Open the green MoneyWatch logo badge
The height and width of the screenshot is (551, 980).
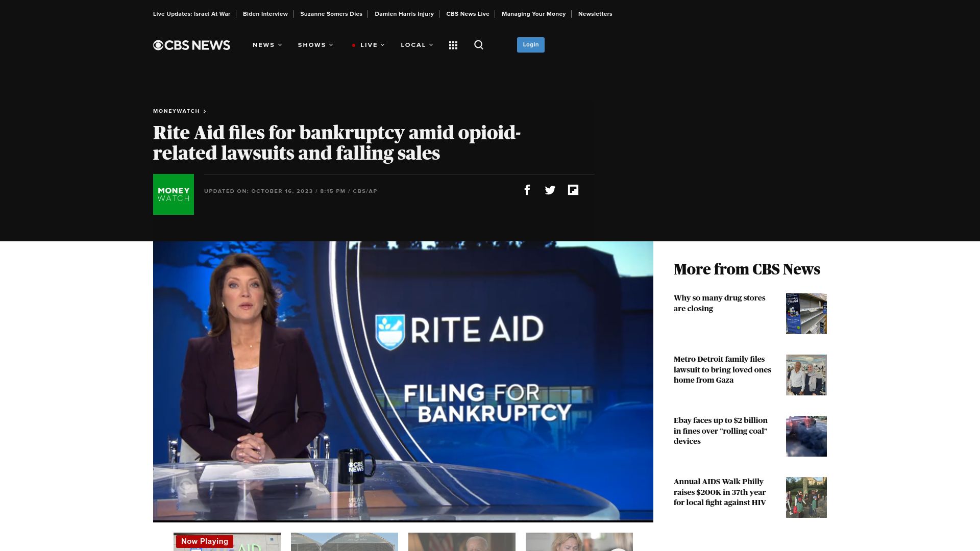tap(174, 194)
